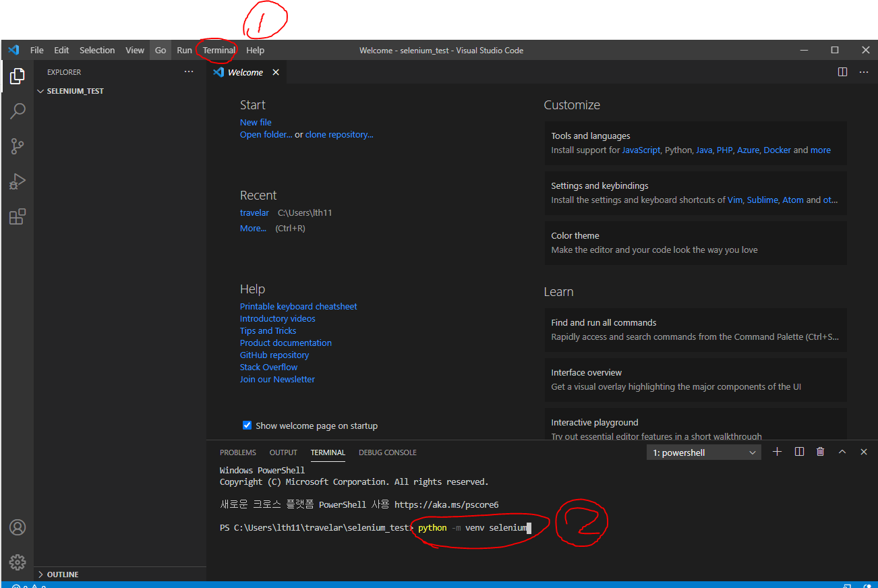This screenshot has height=588, width=878.
Task: Open the Manage gear menu
Action: click(18, 562)
